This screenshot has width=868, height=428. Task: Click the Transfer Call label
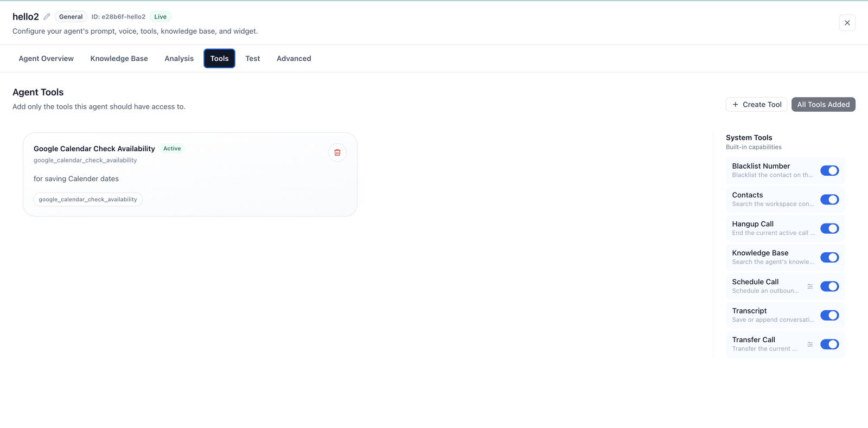coord(754,340)
